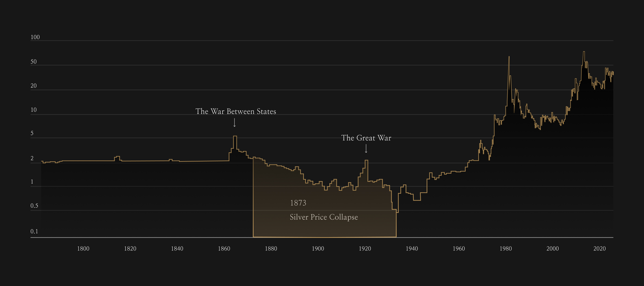Click the arrow beneath The Great War
This screenshot has width=644, height=286.
click(366, 149)
